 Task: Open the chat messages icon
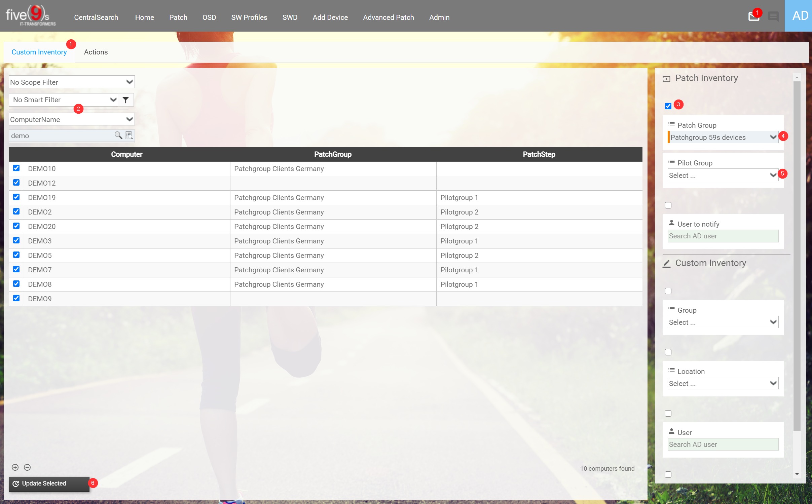tap(773, 16)
